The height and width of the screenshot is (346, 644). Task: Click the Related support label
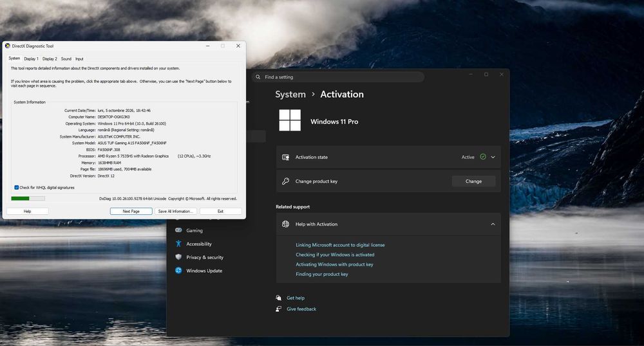(293, 206)
